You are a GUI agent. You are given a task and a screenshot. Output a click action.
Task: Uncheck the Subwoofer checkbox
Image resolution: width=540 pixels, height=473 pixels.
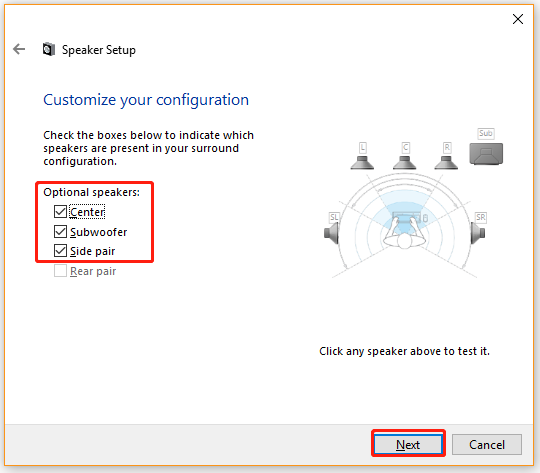point(60,232)
